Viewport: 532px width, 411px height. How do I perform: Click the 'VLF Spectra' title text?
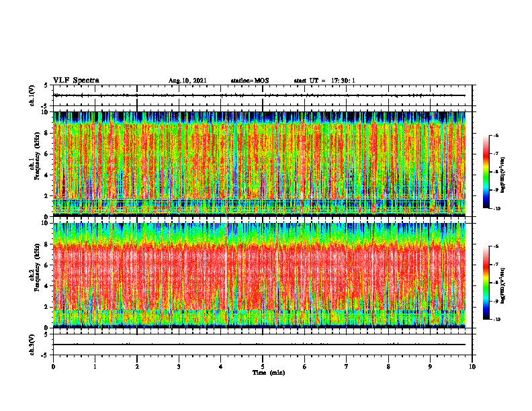[x=76, y=81]
